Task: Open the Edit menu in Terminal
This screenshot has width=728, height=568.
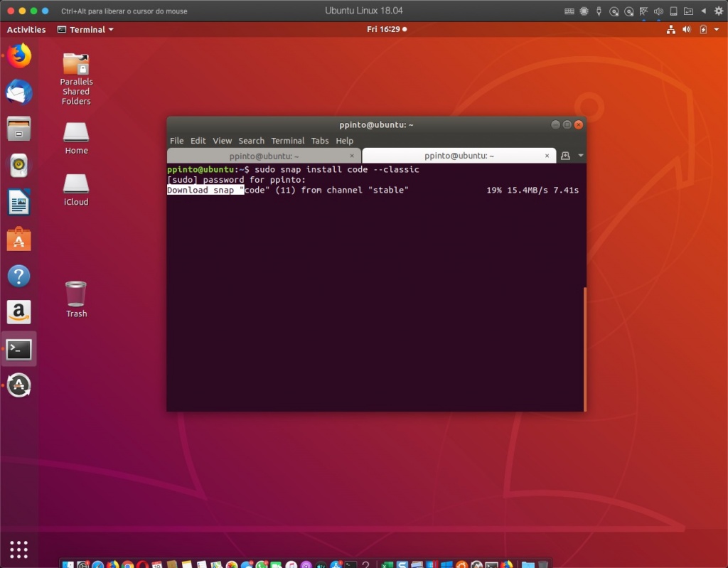Action: (x=198, y=141)
